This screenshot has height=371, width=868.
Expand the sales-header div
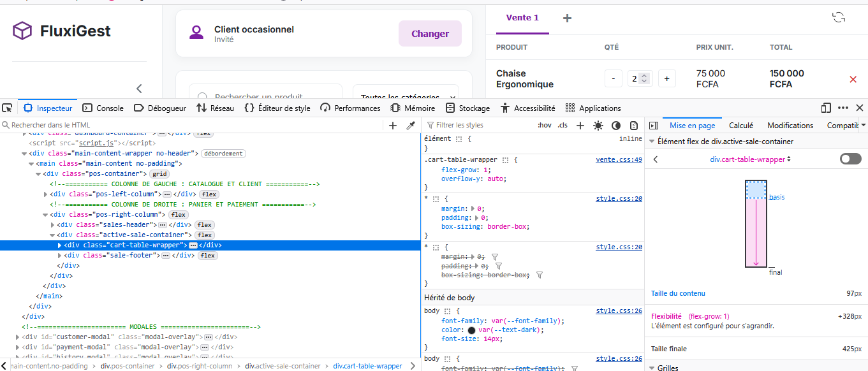coord(52,225)
